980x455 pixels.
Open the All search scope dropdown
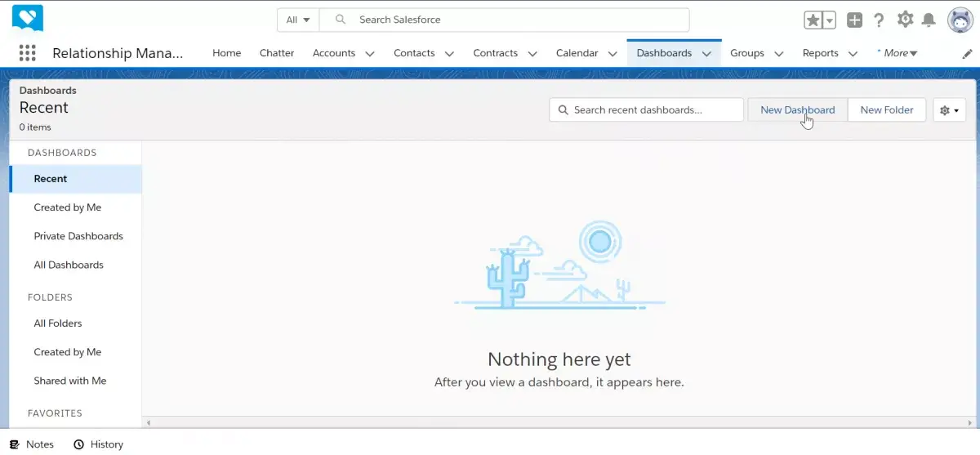tap(298, 20)
